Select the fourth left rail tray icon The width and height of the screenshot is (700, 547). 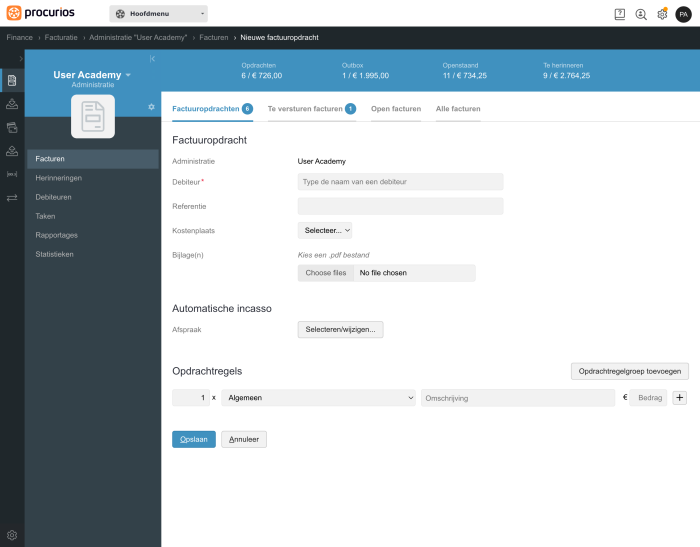tap(12, 151)
